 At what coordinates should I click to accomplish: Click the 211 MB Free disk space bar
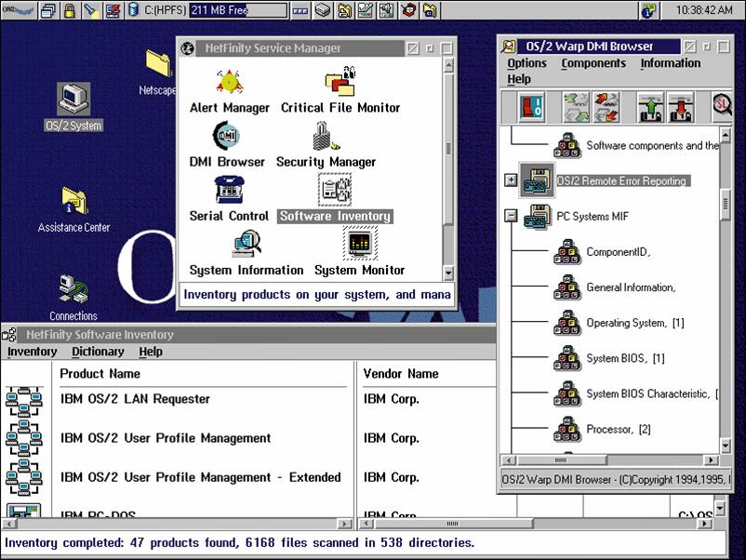(x=238, y=10)
